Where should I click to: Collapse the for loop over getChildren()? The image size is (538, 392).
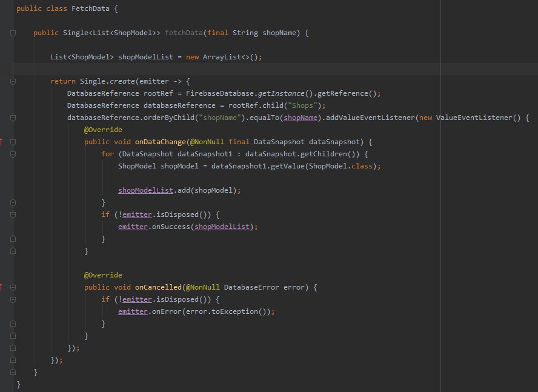(x=13, y=154)
